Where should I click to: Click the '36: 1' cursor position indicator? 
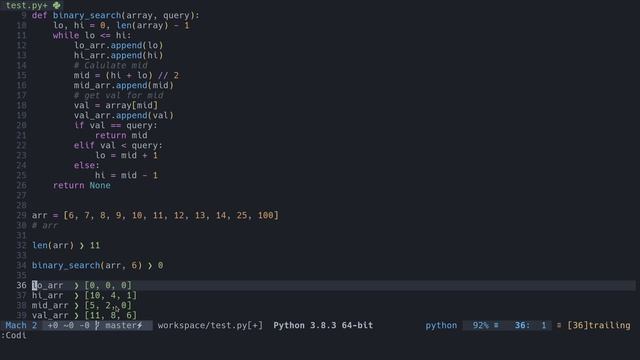(x=530, y=325)
